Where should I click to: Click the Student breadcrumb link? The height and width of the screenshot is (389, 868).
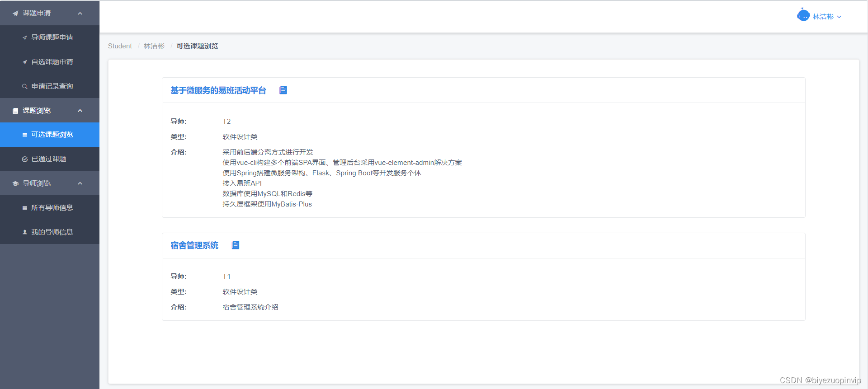[x=120, y=46]
